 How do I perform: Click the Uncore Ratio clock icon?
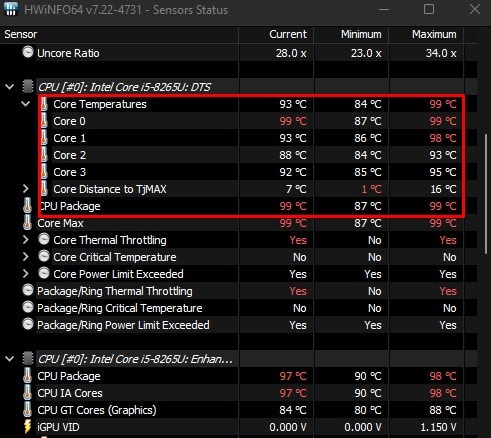click(x=28, y=52)
